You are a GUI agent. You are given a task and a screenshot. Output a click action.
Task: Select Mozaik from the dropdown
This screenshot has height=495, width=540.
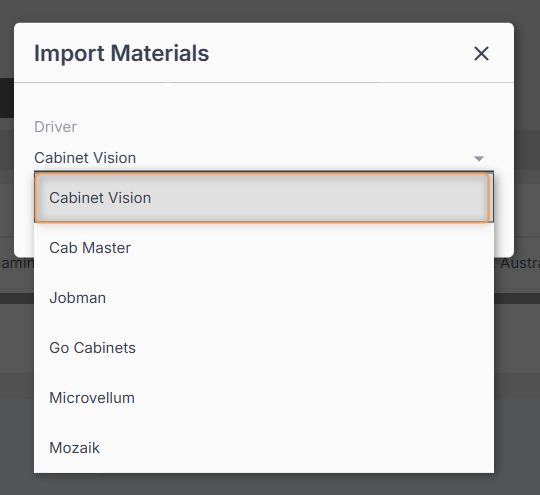(264, 448)
